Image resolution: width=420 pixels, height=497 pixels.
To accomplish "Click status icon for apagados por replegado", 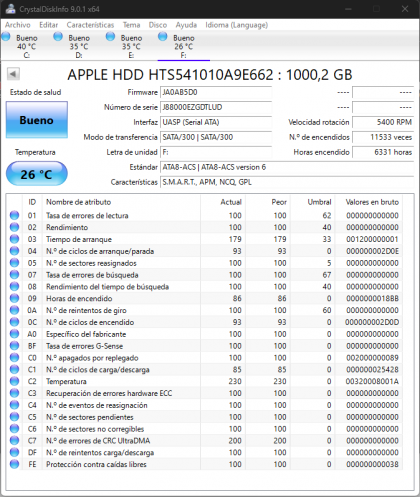I will click(x=14, y=358).
